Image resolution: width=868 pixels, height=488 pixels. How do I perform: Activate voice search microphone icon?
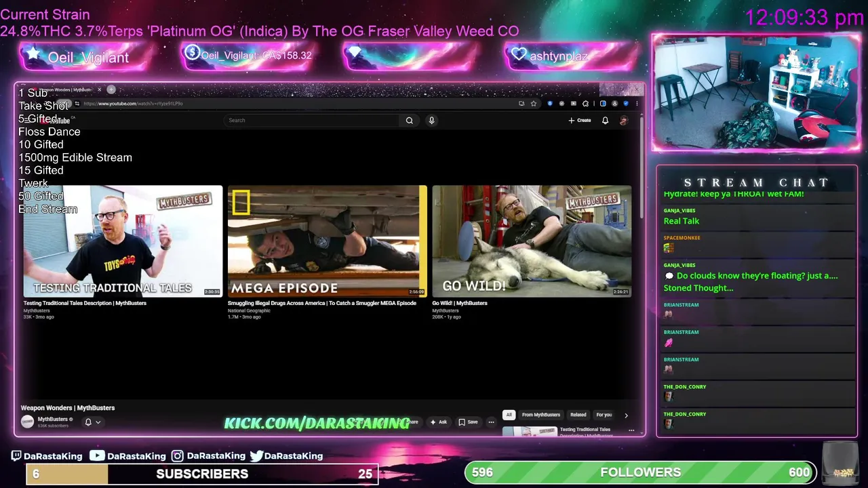click(x=431, y=121)
